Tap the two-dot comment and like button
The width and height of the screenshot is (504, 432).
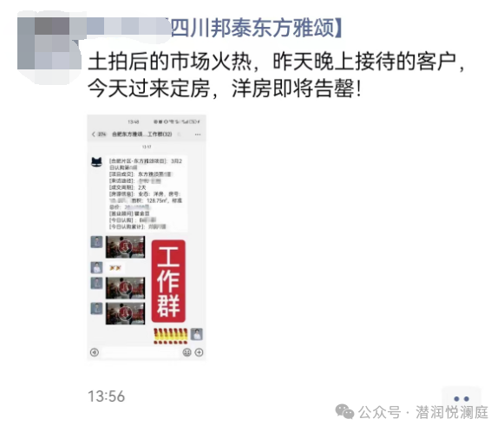click(x=461, y=399)
